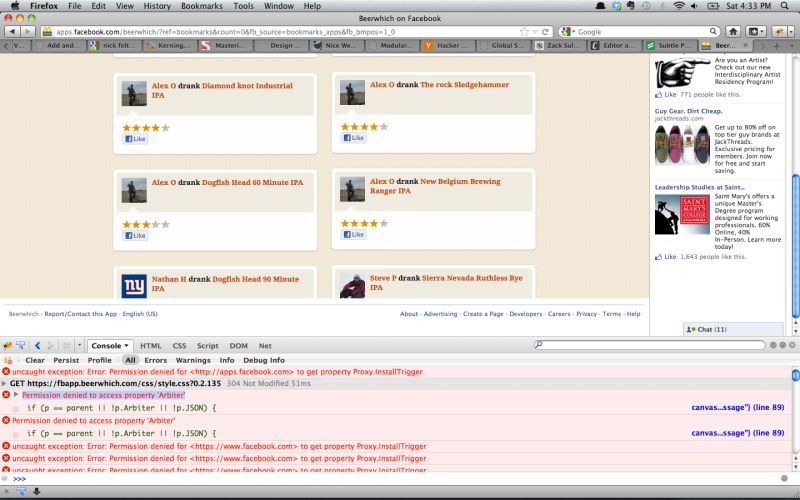This screenshot has width=800, height=500.
Task: Open the Firebug toolbar small dropdown arrow
Action: coord(80,345)
